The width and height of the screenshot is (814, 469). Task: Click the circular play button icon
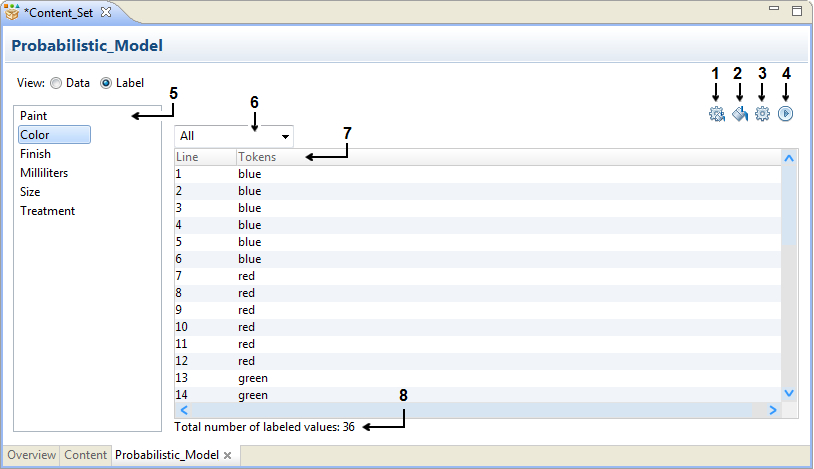(786, 114)
